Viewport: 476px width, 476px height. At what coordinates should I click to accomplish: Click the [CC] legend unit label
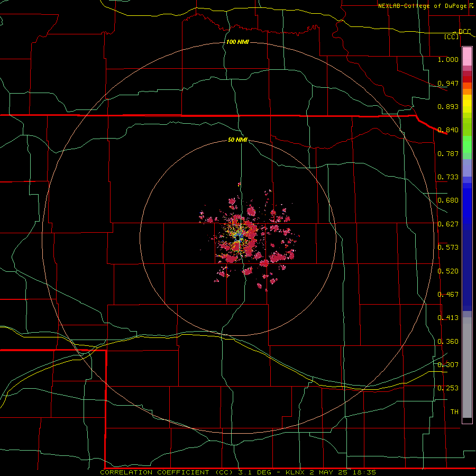click(x=452, y=36)
